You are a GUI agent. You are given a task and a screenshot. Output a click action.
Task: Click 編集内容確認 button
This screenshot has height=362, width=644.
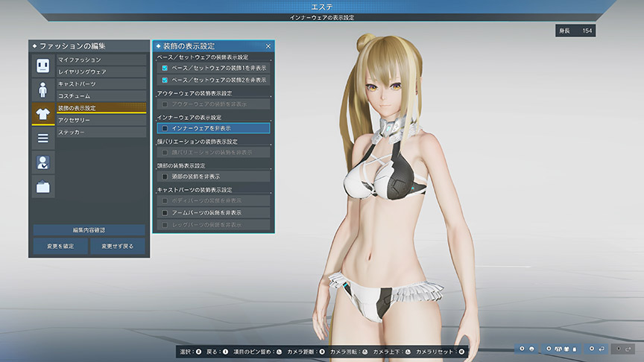click(x=89, y=230)
